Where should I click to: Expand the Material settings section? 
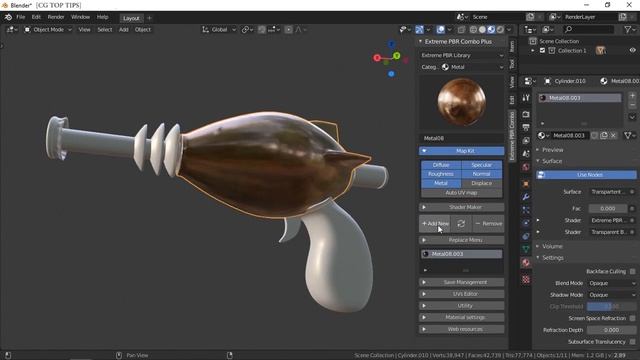pyautogui.click(x=462, y=317)
